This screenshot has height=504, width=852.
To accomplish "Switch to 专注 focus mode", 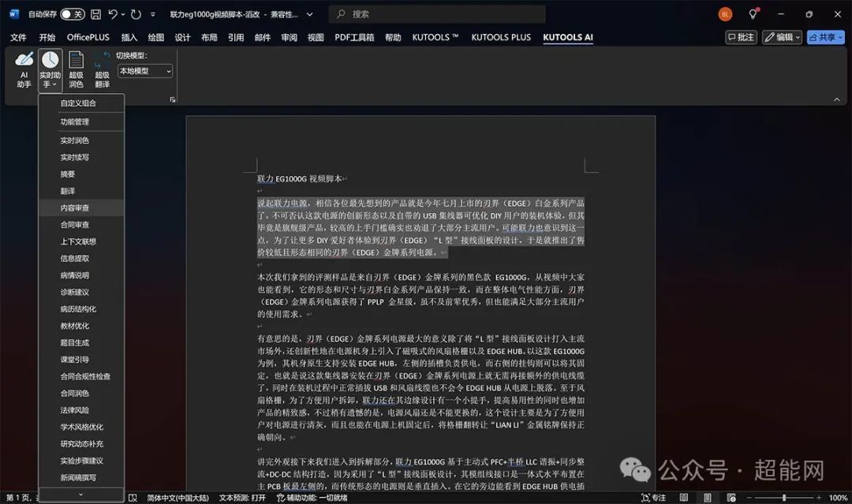I will 654,498.
